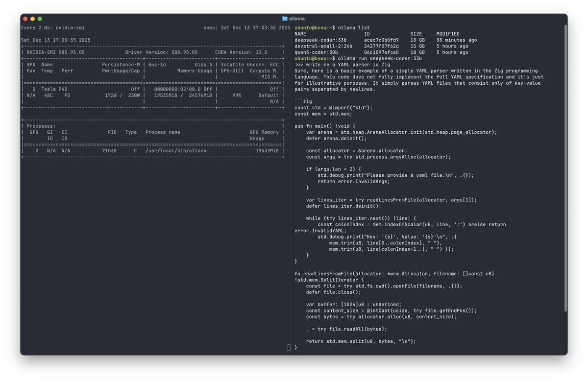588x382 pixels.
Task: Click the '```zig' code fence line
Action: [x=303, y=101]
